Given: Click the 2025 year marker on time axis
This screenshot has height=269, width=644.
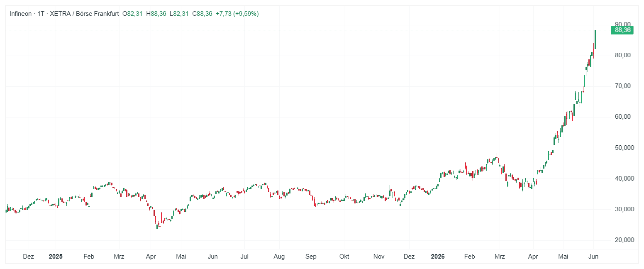Looking at the screenshot, I should tap(56, 257).
